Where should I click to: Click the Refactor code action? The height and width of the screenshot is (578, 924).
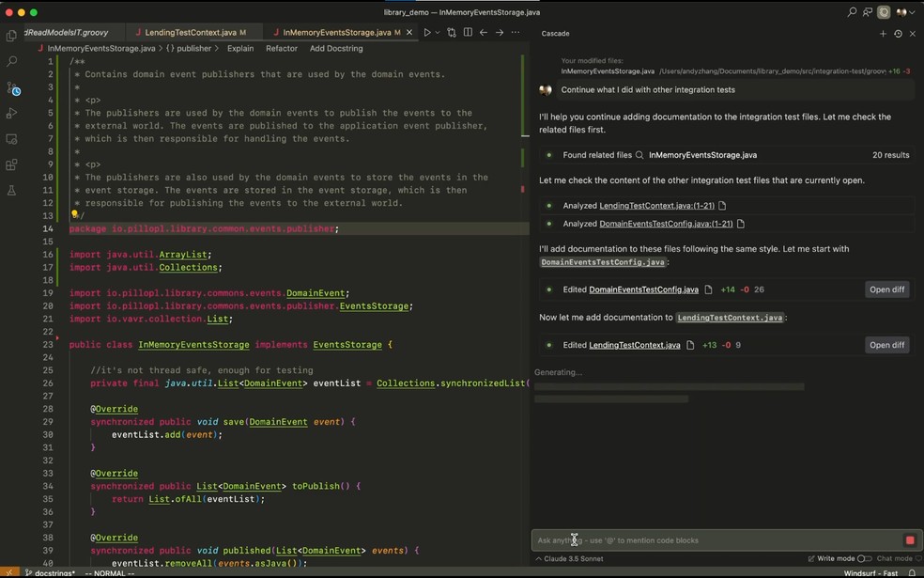[282, 48]
